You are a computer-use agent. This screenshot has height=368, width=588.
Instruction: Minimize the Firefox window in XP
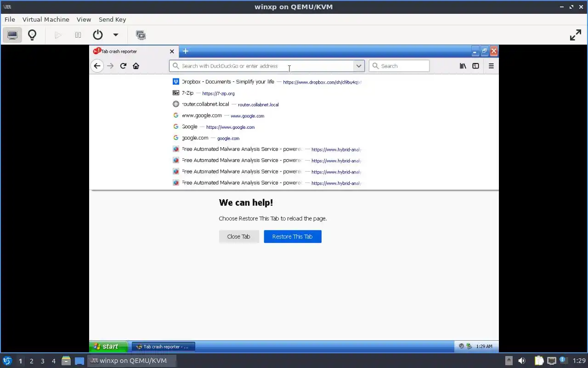(475, 51)
